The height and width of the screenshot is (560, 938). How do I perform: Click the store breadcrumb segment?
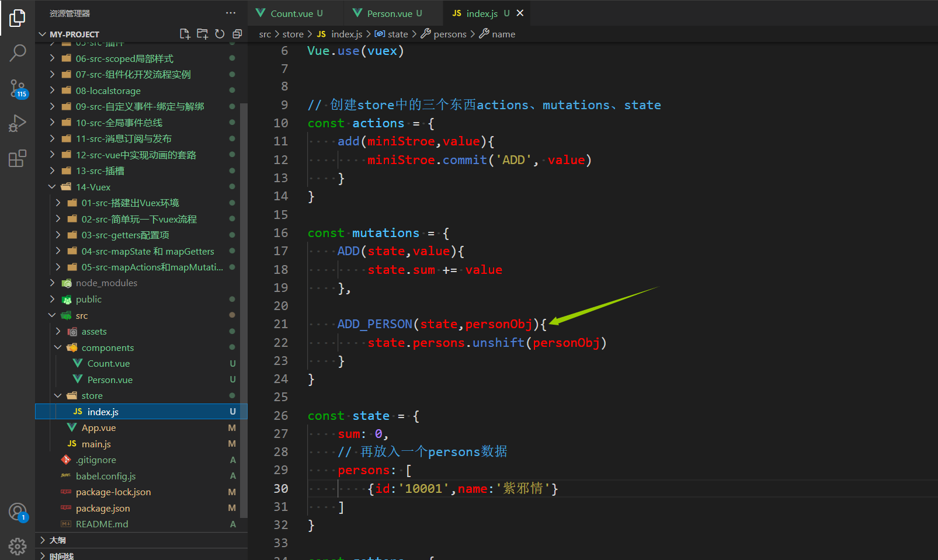(293, 34)
